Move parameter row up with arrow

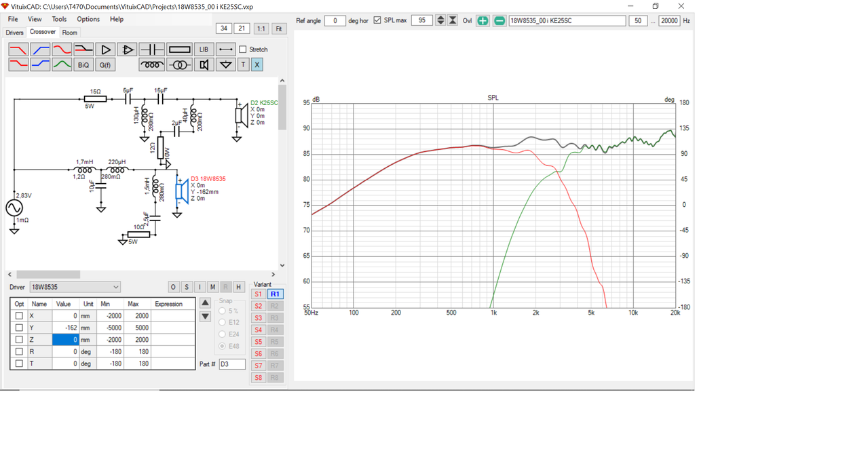point(205,303)
